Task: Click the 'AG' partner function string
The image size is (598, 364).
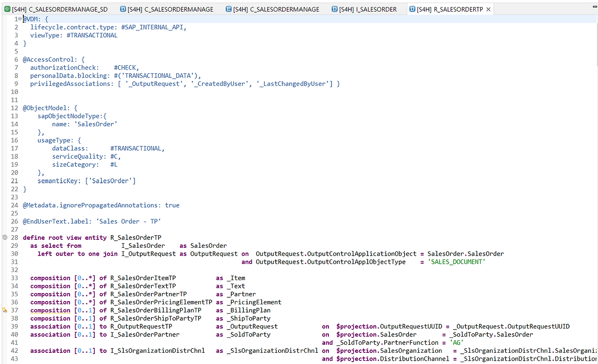Action: click(456, 343)
